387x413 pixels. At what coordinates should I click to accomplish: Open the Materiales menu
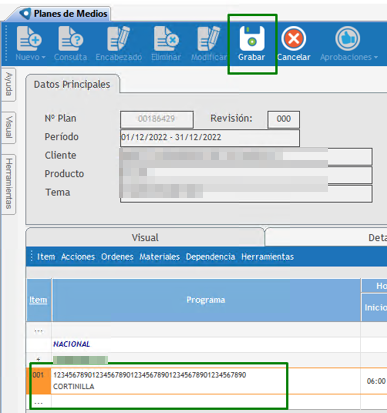(x=160, y=257)
